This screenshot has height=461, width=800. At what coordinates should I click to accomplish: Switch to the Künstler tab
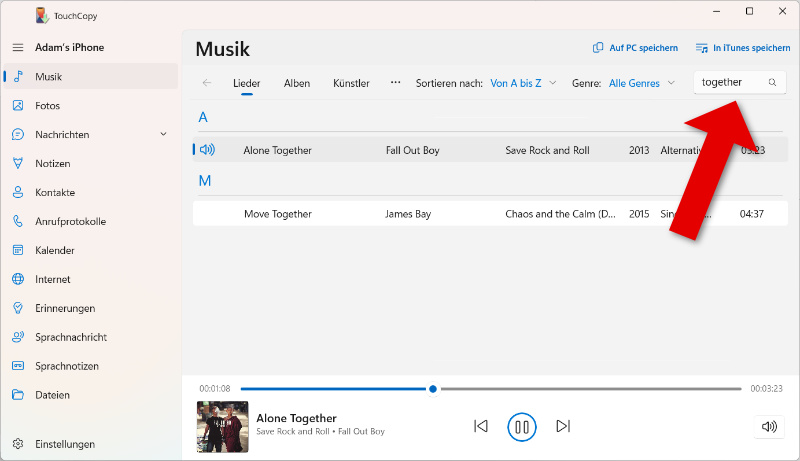351,83
